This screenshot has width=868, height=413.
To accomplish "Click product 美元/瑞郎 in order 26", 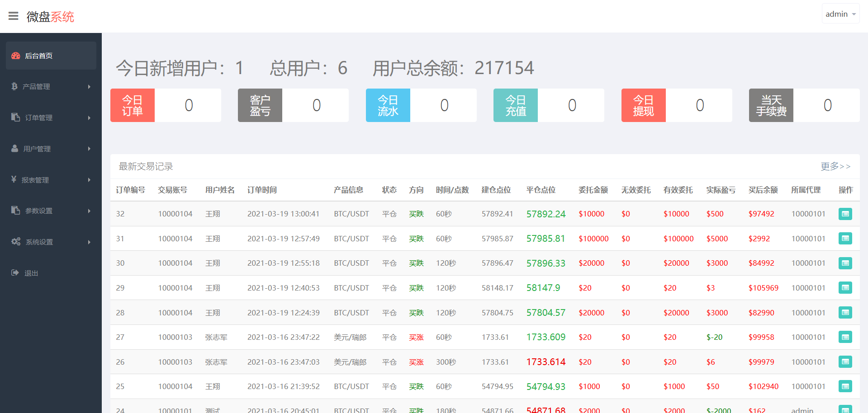I will (350, 362).
